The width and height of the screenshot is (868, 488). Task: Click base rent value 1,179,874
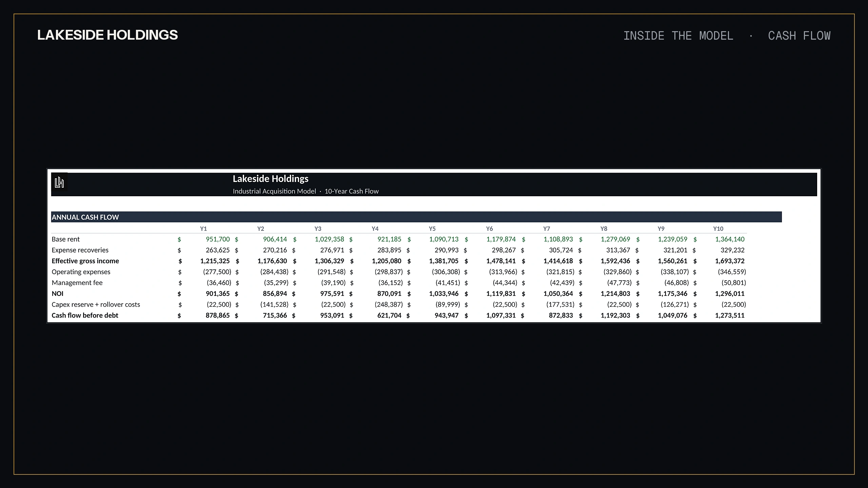click(501, 239)
